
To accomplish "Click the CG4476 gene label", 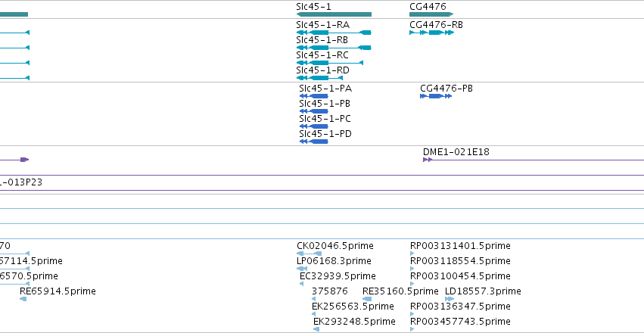I will pyautogui.click(x=428, y=7).
